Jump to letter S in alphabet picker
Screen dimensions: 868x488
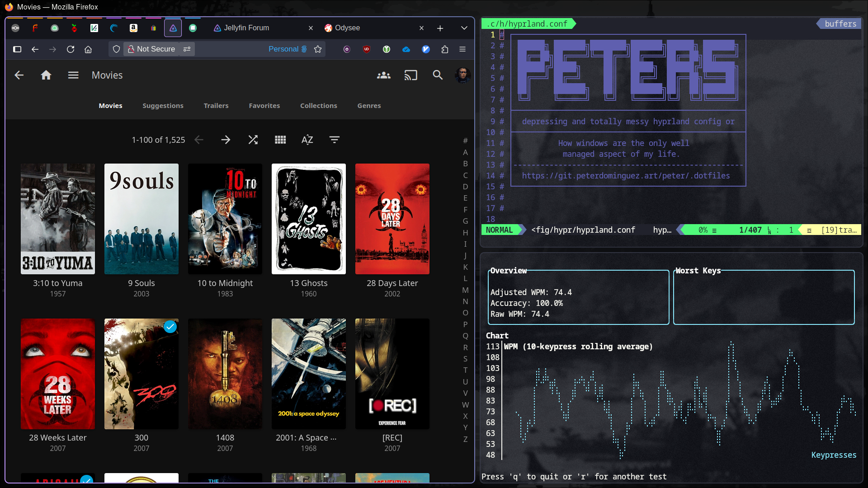pyautogui.click(x=465, y=359)
